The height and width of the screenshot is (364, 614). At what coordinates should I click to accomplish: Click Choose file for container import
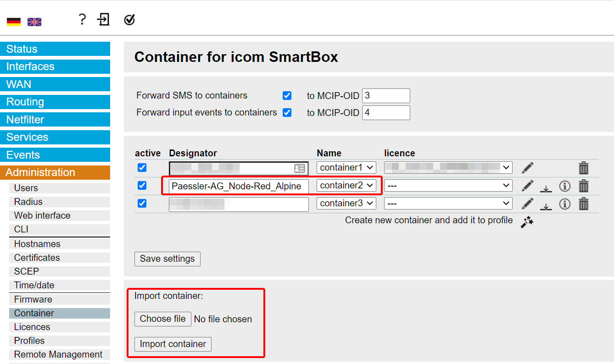point(162,319)
